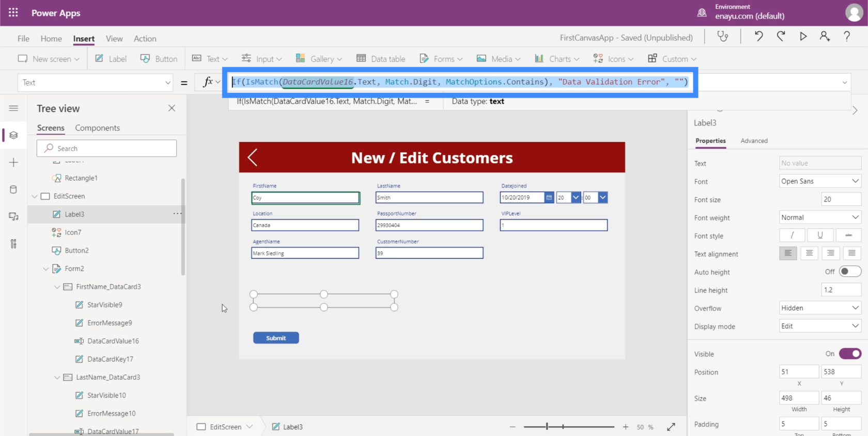Apply strikethrough font style

pos(848,236)
